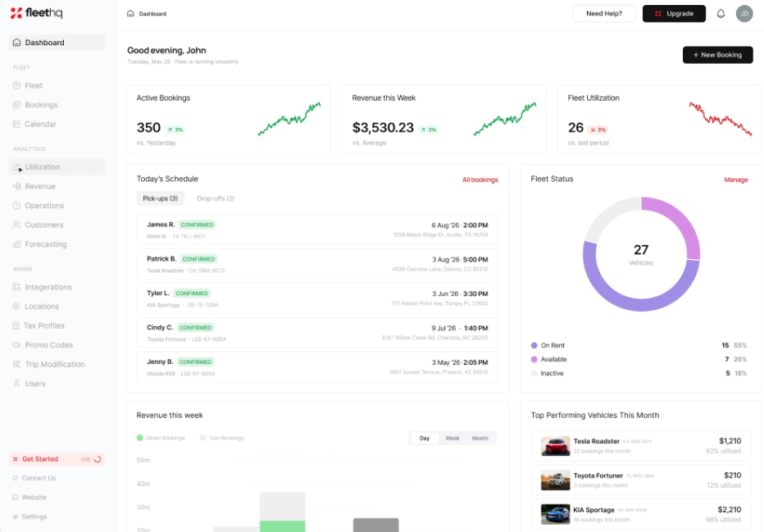This screenshot has height=532, width=764.
Task: Open James R. booking row
Action: point(317,230)
